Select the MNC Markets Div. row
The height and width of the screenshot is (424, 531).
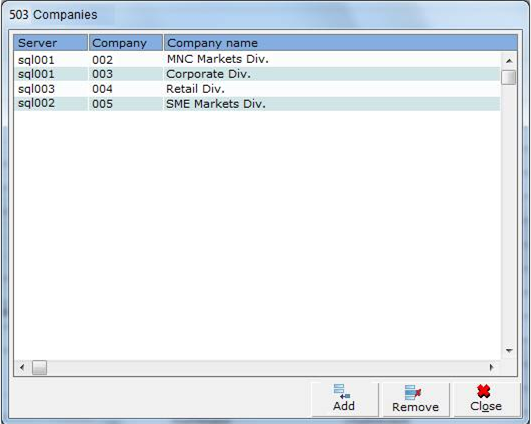click(257, 60)
